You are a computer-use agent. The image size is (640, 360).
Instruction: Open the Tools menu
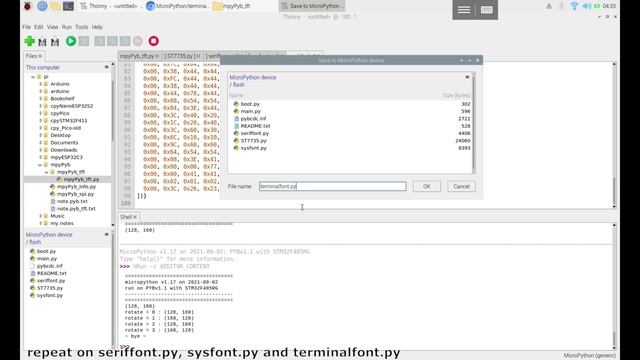[x=82, y=27]
